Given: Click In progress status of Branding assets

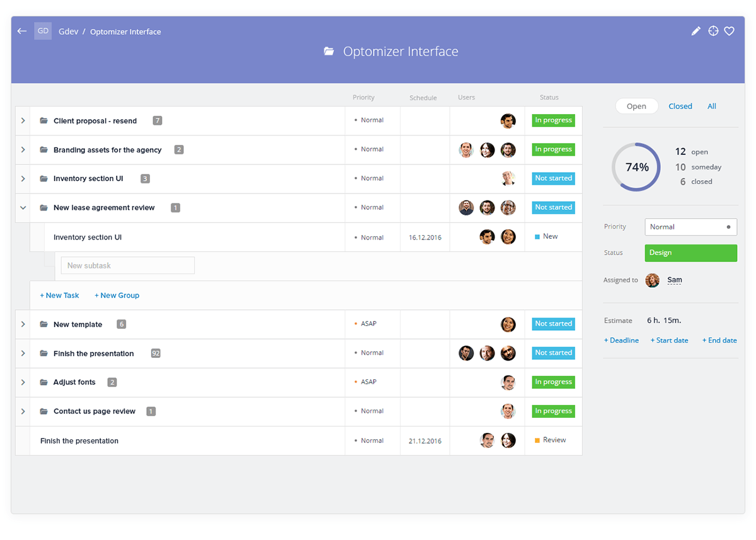Looking at the screenshot, I should (553, 149).
